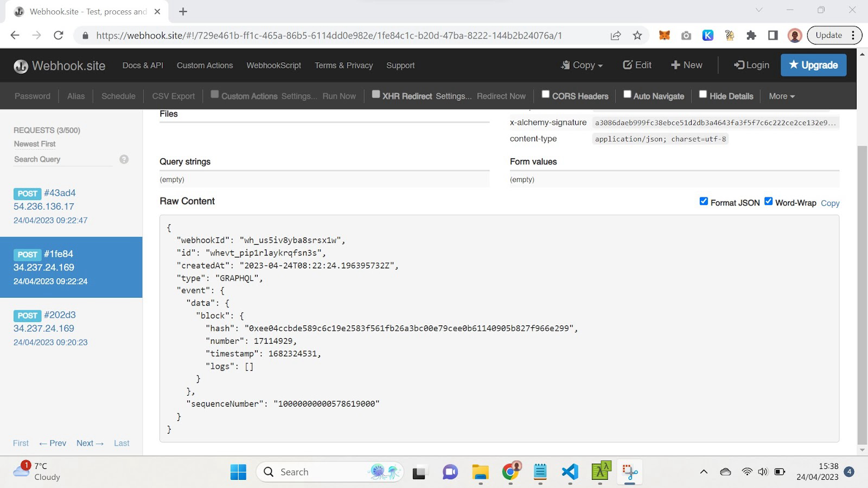Show hidden system tray icons
The image size is (868, 488).
click(704, 472)
